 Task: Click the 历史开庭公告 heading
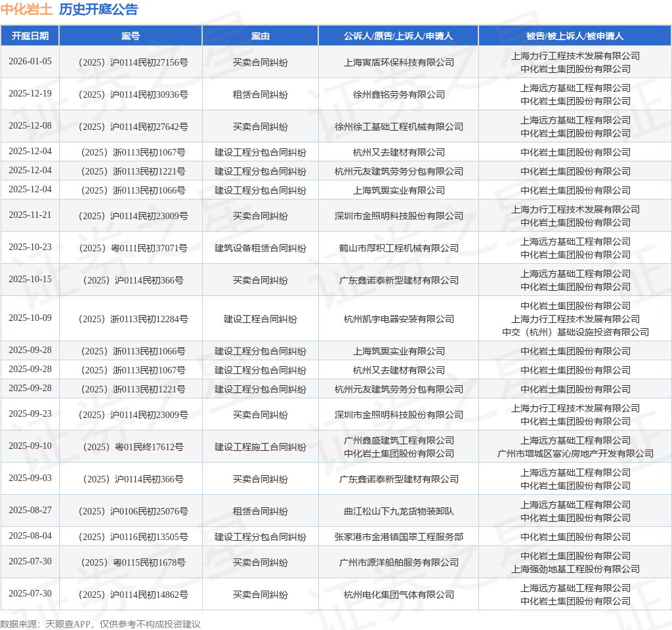(98, 9)
